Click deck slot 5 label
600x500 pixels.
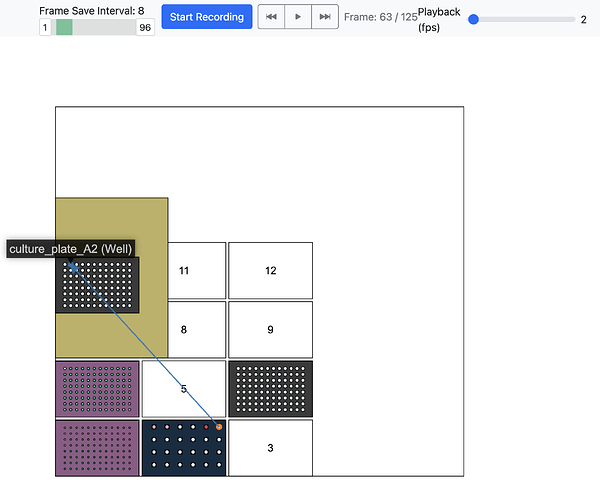[x=184, y=389]
